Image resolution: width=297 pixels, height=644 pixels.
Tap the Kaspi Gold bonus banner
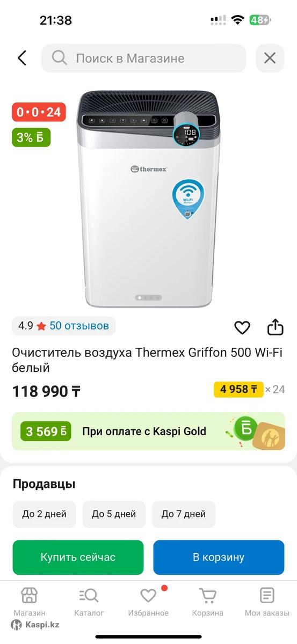[x=148, y=431]
